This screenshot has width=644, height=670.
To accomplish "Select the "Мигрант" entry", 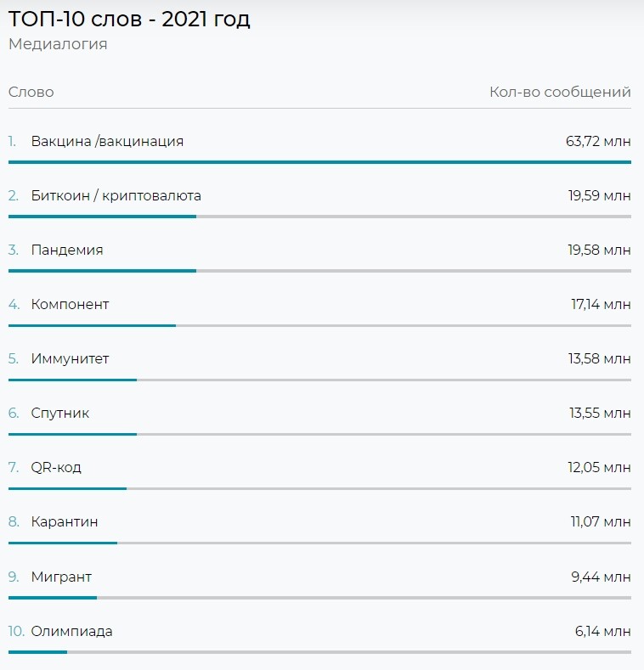I will (x=61, y=577).
